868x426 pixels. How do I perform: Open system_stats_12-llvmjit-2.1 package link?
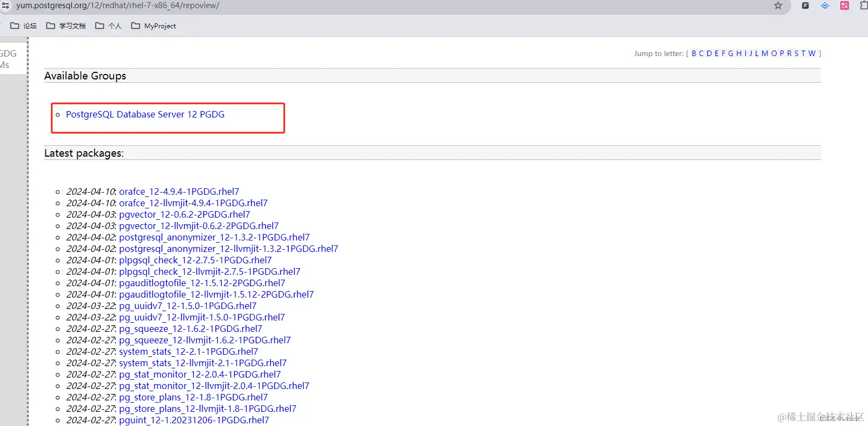point(203,363)
